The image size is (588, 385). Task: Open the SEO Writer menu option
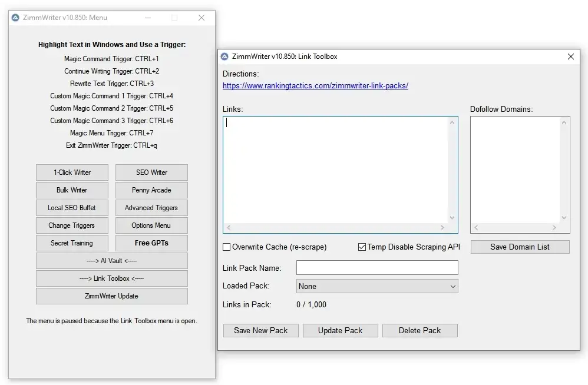(x=151, y=172)
